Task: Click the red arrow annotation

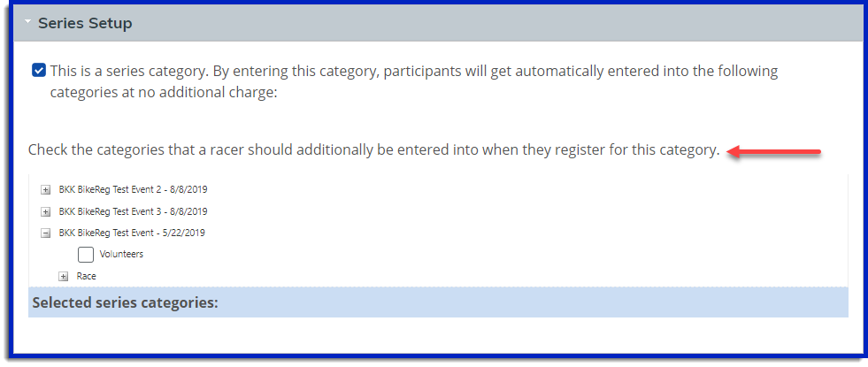Action: point(774,152)
